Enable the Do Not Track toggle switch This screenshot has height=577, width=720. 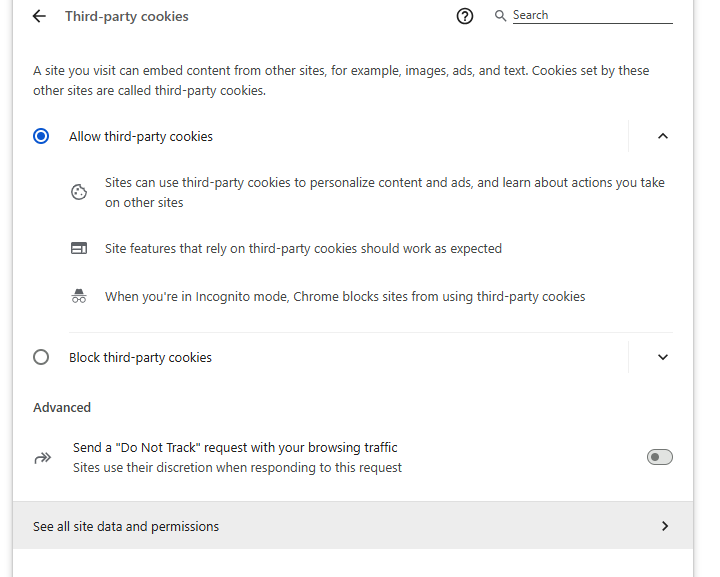[660, 457]
